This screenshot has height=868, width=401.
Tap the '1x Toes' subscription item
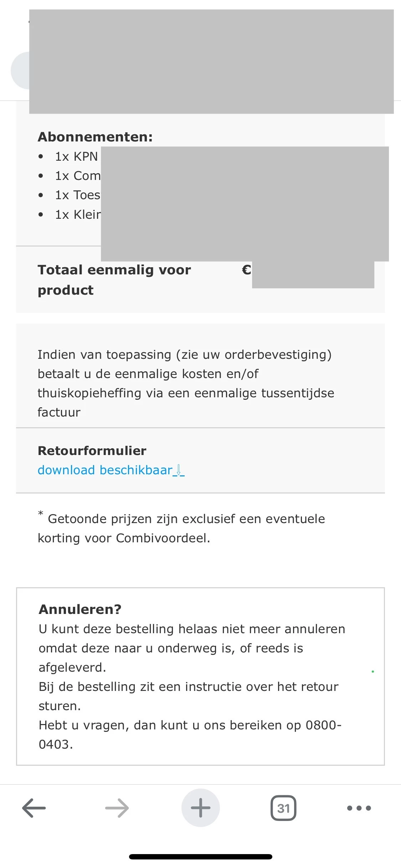pos(78,195)
